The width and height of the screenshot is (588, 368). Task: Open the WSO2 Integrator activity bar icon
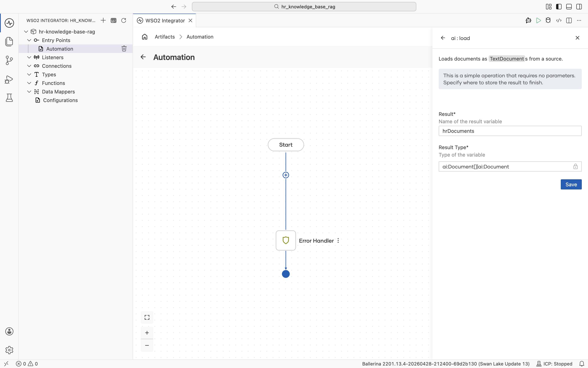point(9,23)
